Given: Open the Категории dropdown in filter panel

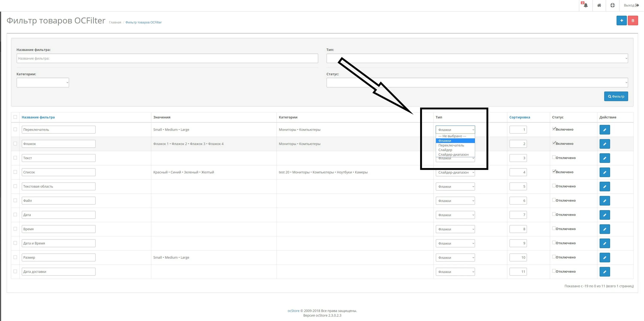Looking at the screenshot, I should click(43, 83).
